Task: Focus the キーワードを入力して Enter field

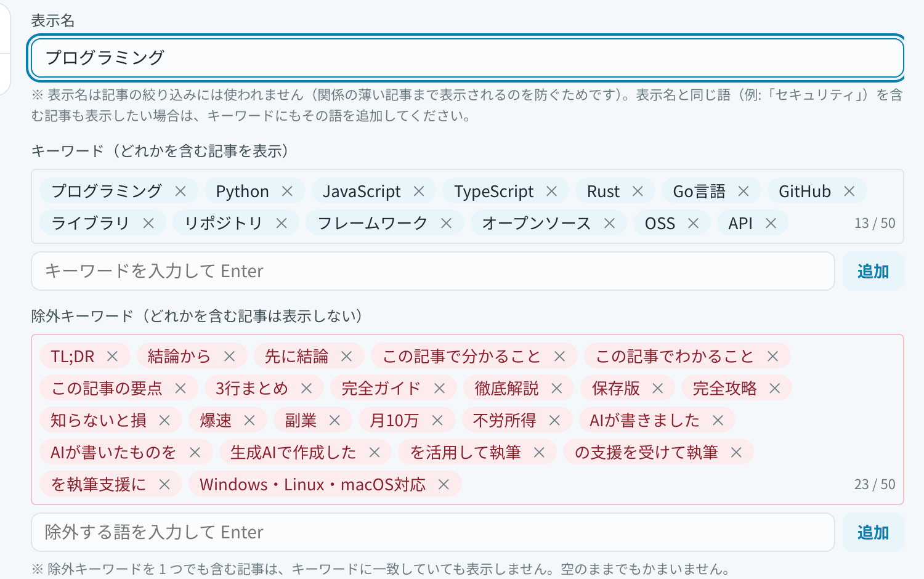Action: tap(433, 271)
